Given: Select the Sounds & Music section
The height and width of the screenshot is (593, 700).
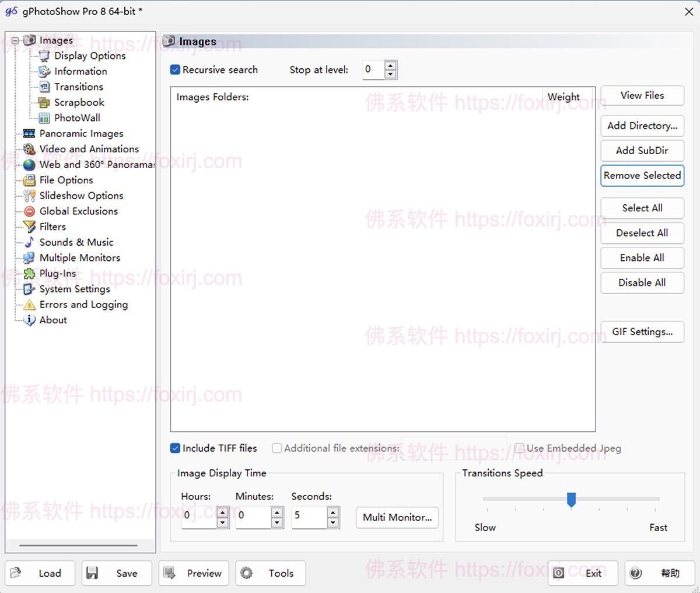Looking at the screenshot, I should 76,242.
